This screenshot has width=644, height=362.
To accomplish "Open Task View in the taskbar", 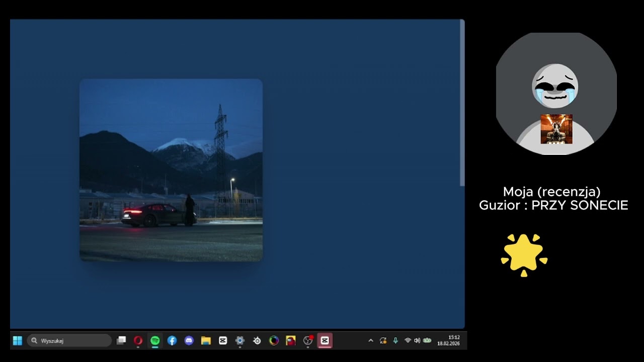I will coord(121,341).
